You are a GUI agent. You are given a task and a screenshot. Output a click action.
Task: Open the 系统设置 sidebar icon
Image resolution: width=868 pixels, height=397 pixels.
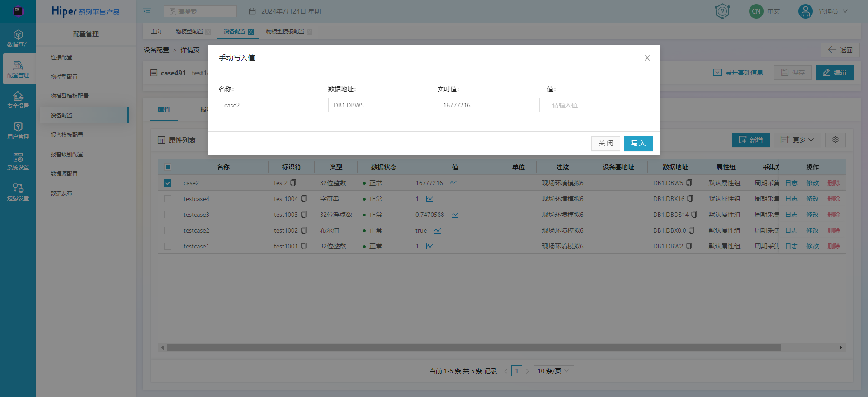click(18, 161)
